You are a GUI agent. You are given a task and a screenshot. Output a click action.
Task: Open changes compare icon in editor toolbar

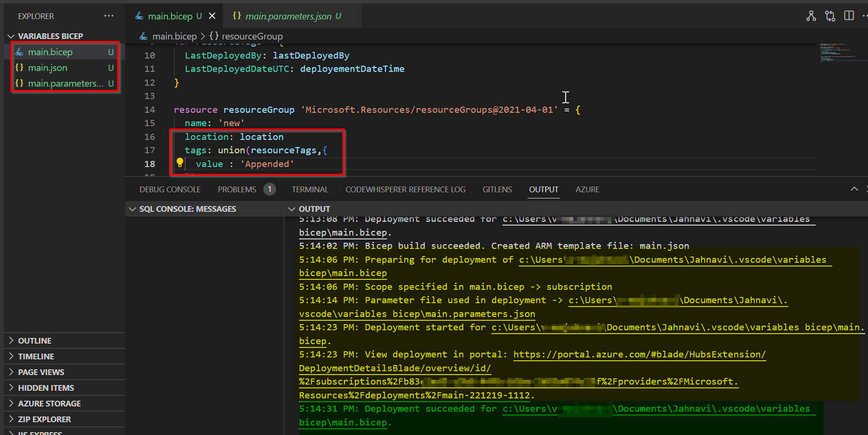(830, 16)
